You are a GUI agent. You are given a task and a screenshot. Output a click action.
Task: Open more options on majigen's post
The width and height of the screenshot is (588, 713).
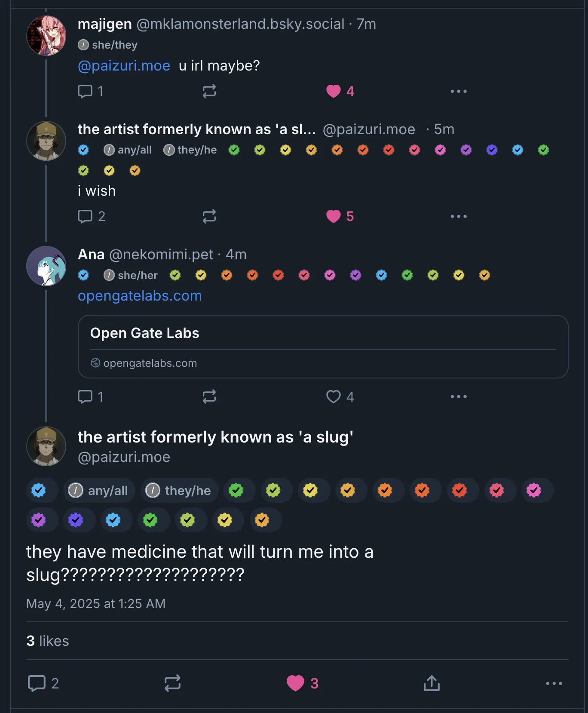[458, 91]
